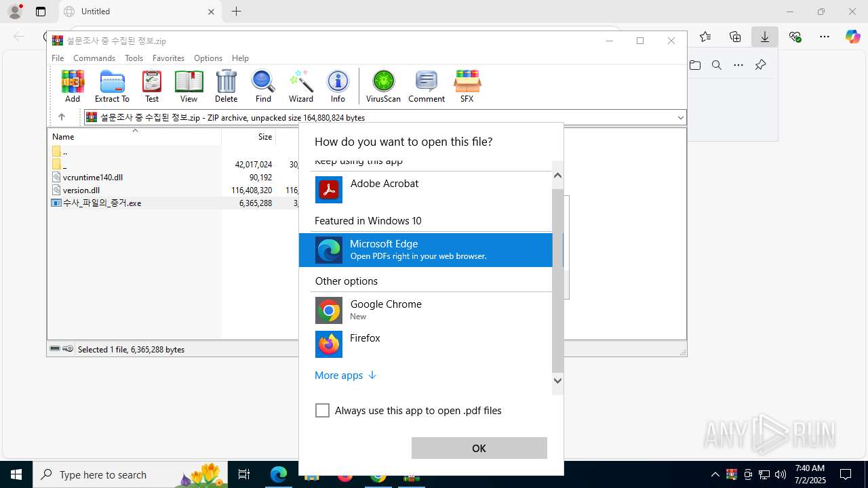
Task: Click the more options icon in downloads panel
Action: coord(738,65)
